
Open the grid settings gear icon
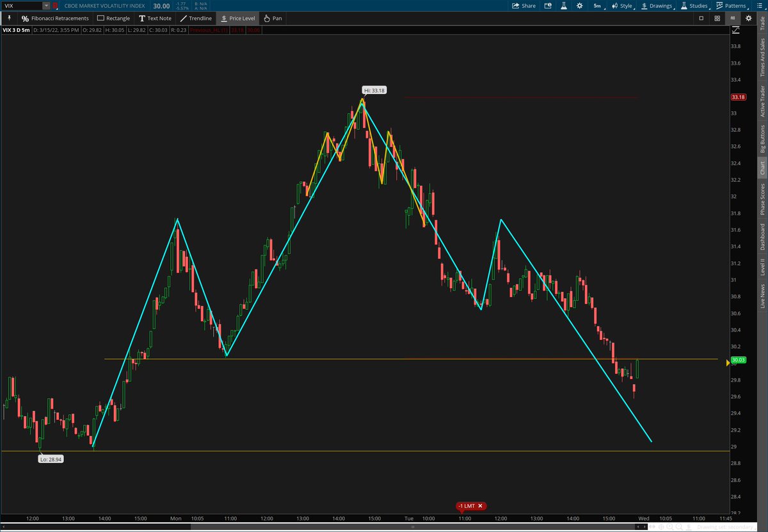tap(749, 18)
